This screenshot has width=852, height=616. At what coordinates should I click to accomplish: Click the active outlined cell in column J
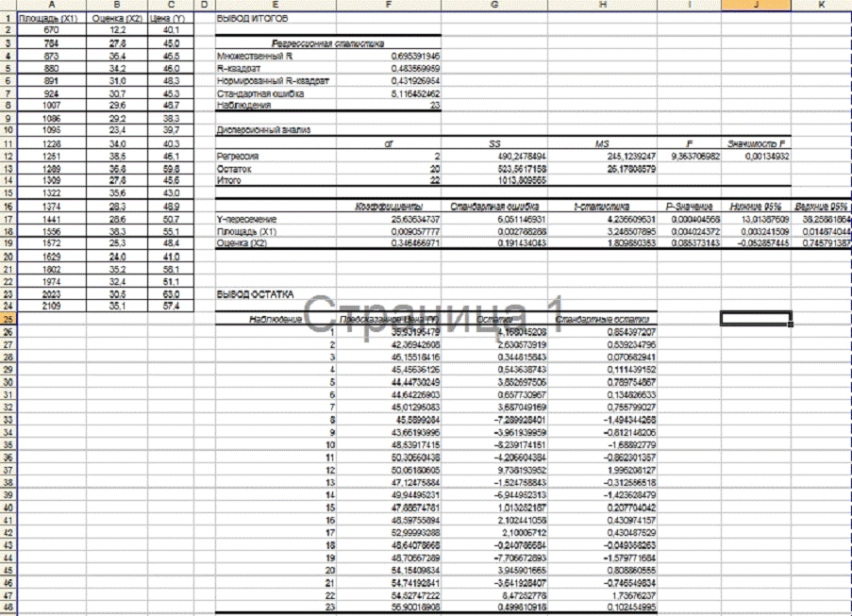click(x=755, y=319)
